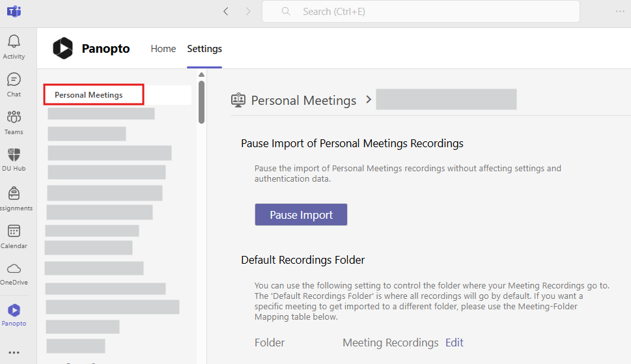This screenshot has width=631, height=364.
Task: Switch to the Home tab
Action: tap(163, 49)
